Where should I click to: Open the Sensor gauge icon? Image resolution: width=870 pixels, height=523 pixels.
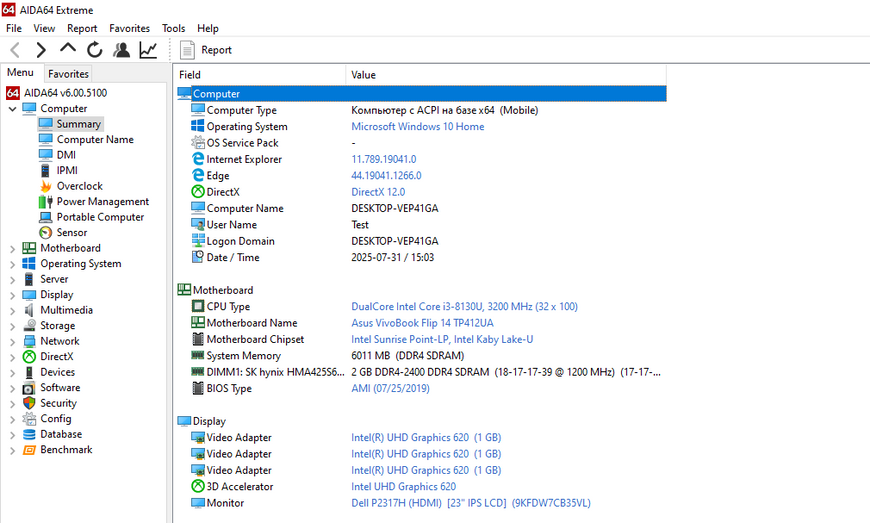(45, 232)
